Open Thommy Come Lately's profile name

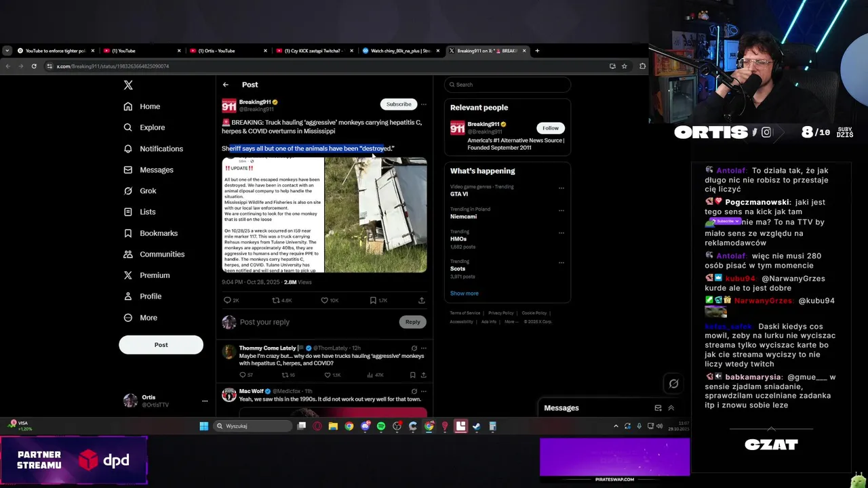click(268, 348)
